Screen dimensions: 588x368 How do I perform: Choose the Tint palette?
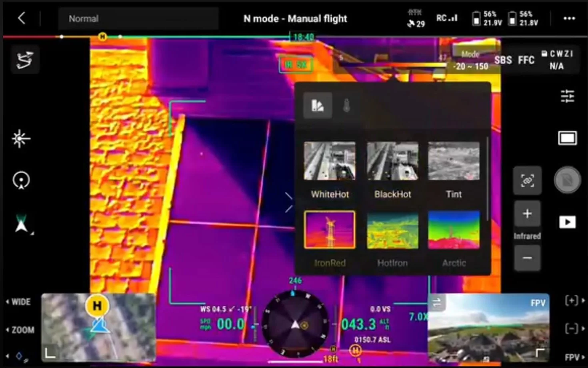(454, 171)
